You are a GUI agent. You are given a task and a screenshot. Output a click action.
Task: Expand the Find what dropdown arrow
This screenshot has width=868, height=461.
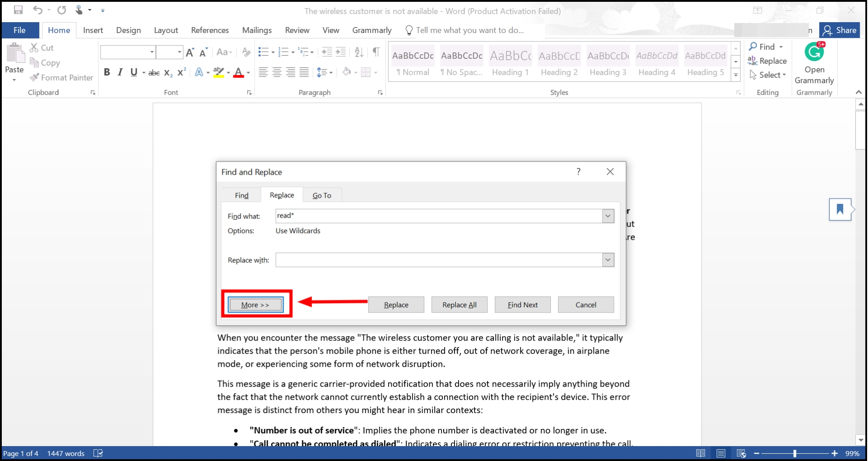click(x=608, y=216)
